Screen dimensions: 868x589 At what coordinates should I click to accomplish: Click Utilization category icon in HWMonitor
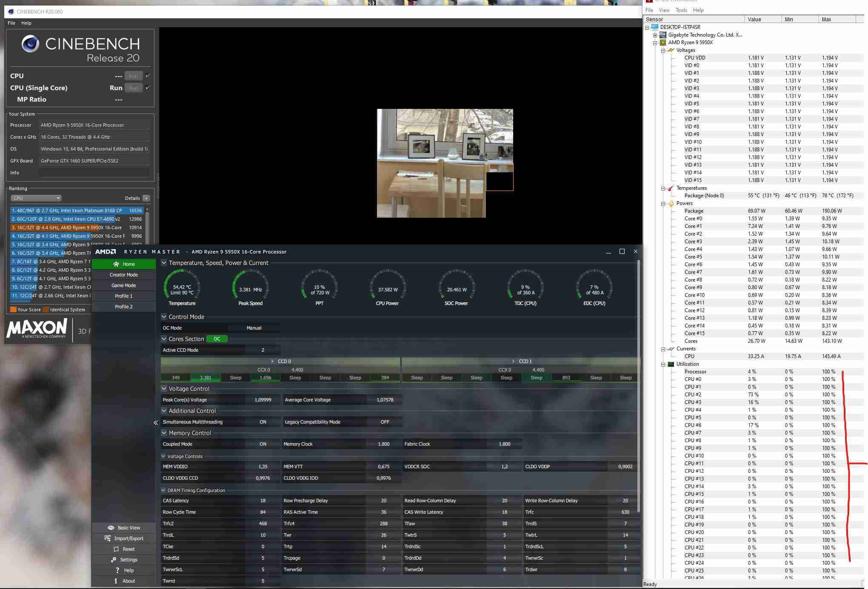point(671,364)
